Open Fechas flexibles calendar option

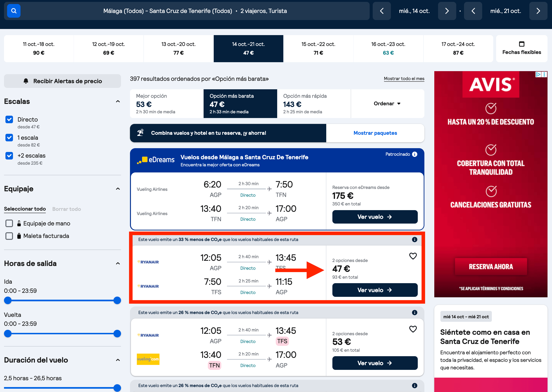(522, 49)
